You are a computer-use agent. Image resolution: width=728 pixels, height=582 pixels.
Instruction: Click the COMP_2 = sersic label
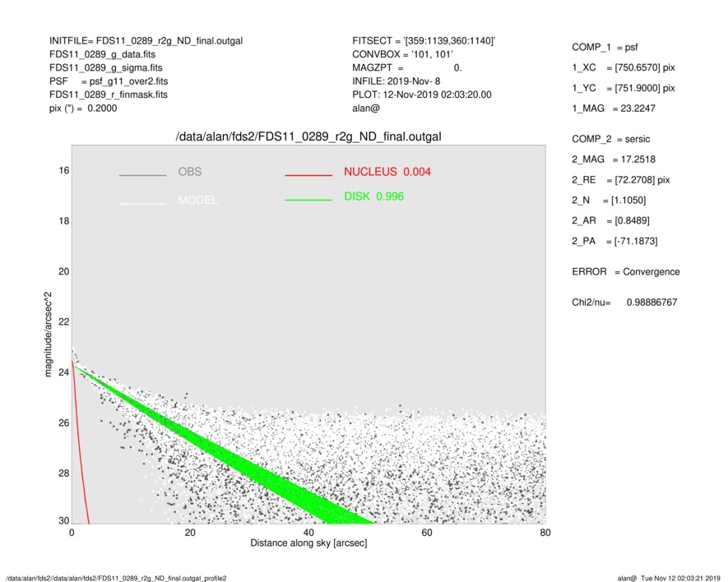click(611, 139)
